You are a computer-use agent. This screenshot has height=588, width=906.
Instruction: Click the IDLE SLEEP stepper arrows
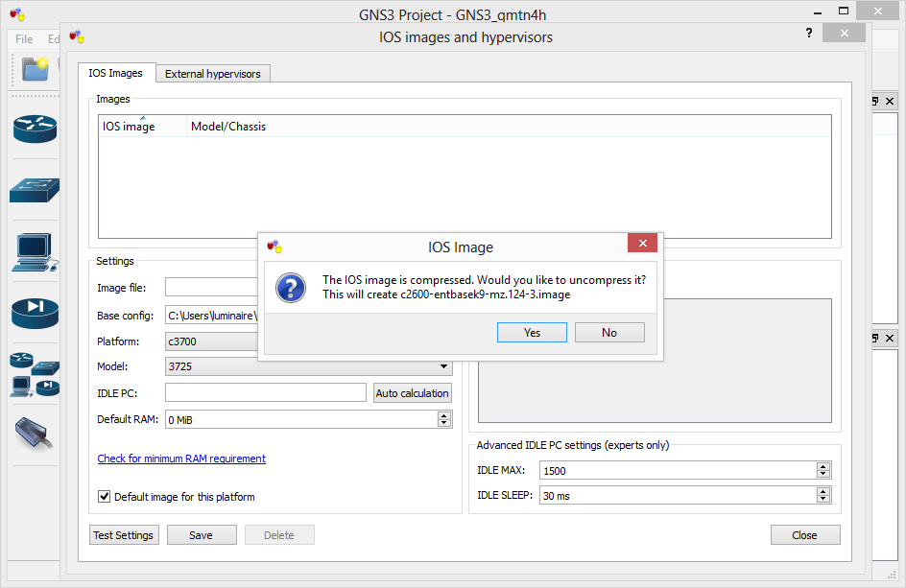[x=823, y=496]
